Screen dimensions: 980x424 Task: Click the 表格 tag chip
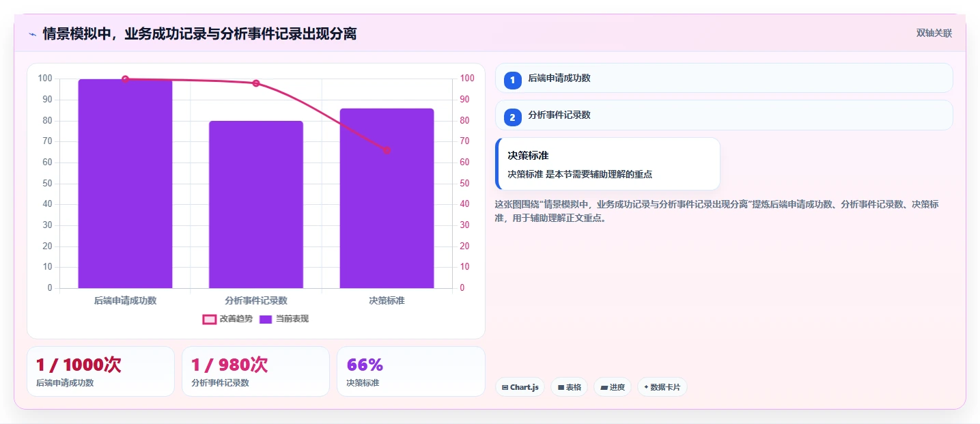click(x=570, y=387)
